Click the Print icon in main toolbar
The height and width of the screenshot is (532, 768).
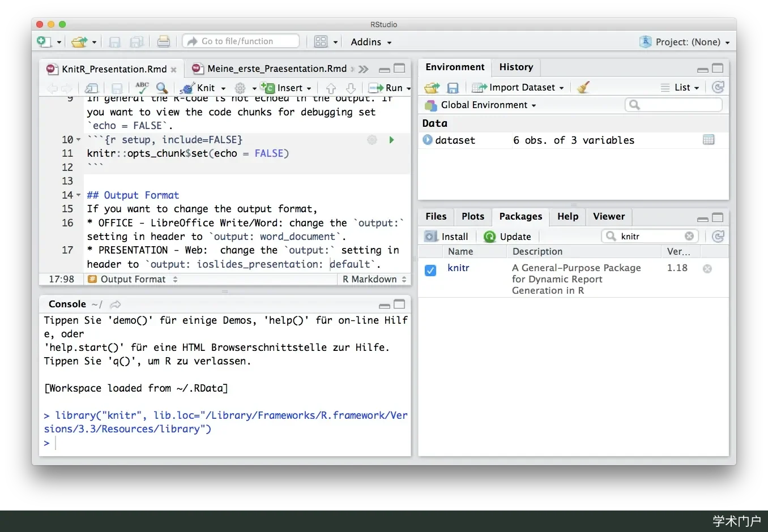click(x=163, y=41)
